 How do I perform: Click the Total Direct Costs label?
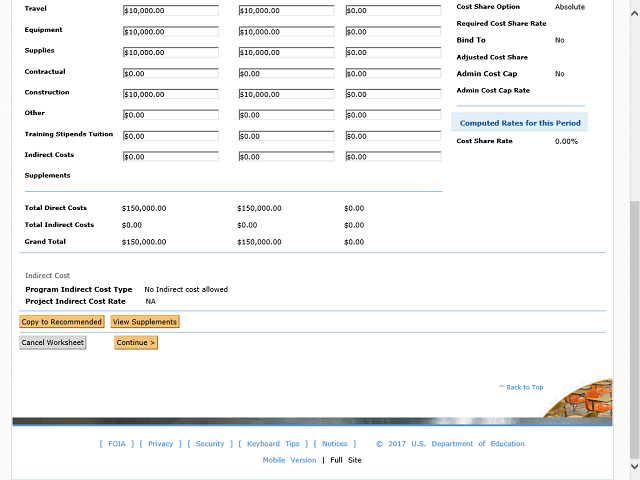[56, 208]
